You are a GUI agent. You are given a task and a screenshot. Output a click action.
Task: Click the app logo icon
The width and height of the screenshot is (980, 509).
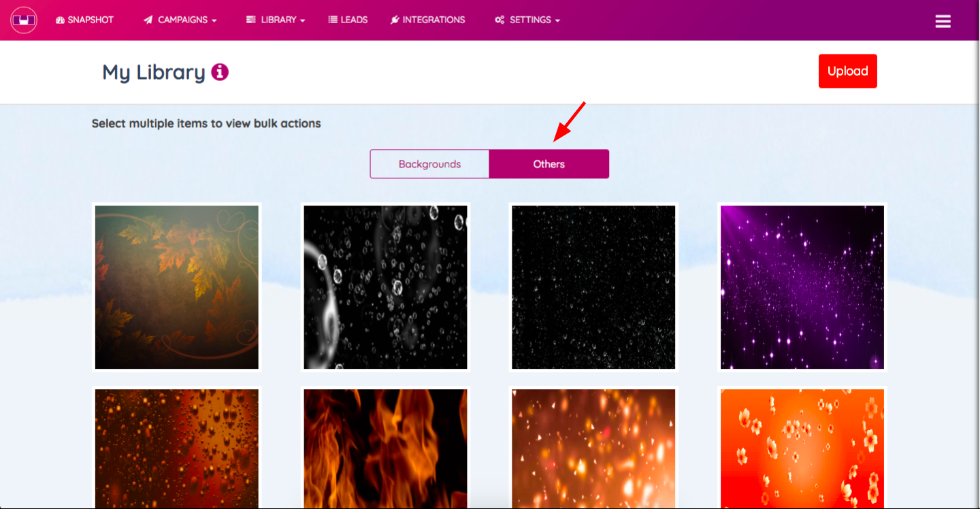click(x=24, y=20)
